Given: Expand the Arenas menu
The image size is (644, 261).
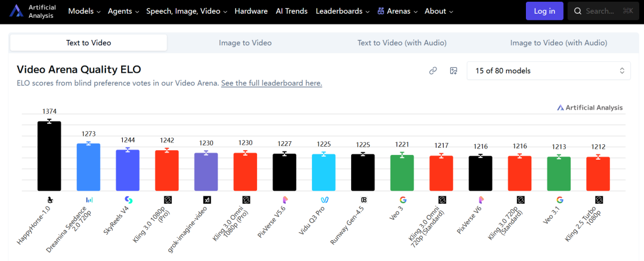Looking at the screenshot, I should pyautogui.click(x=397, y=11).
